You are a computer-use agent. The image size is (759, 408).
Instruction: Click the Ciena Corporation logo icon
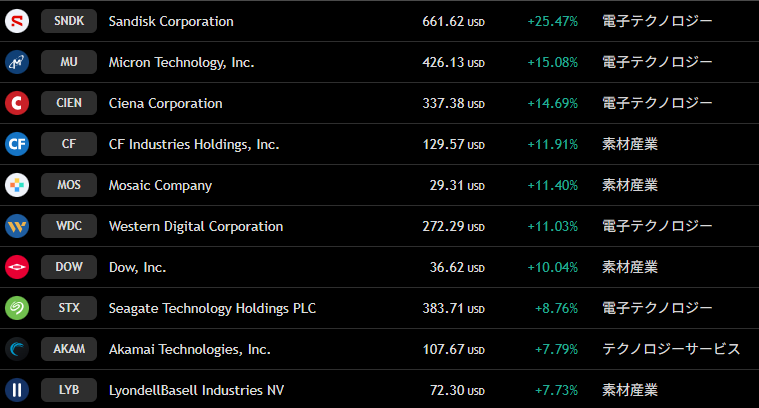click(17, 103)
